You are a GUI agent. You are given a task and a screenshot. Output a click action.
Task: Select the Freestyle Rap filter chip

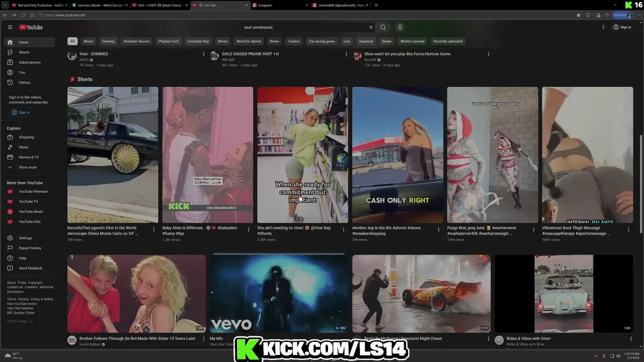tap(198, 41)
